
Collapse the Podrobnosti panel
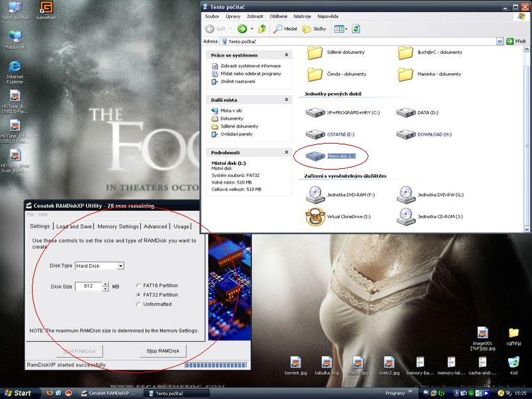tap(287, 152)
